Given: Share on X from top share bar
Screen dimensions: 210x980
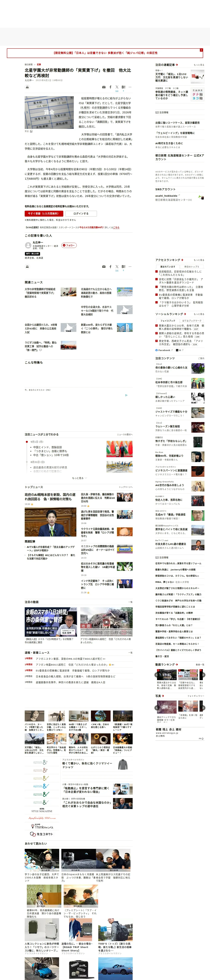Looking at the screenshot, I should tap(117, 87).
